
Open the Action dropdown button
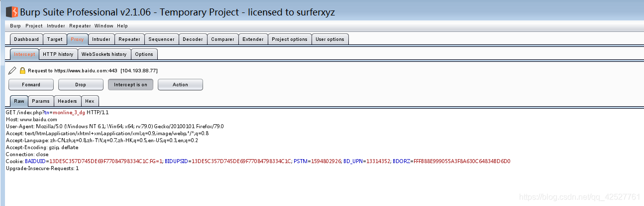coord(180,85)
